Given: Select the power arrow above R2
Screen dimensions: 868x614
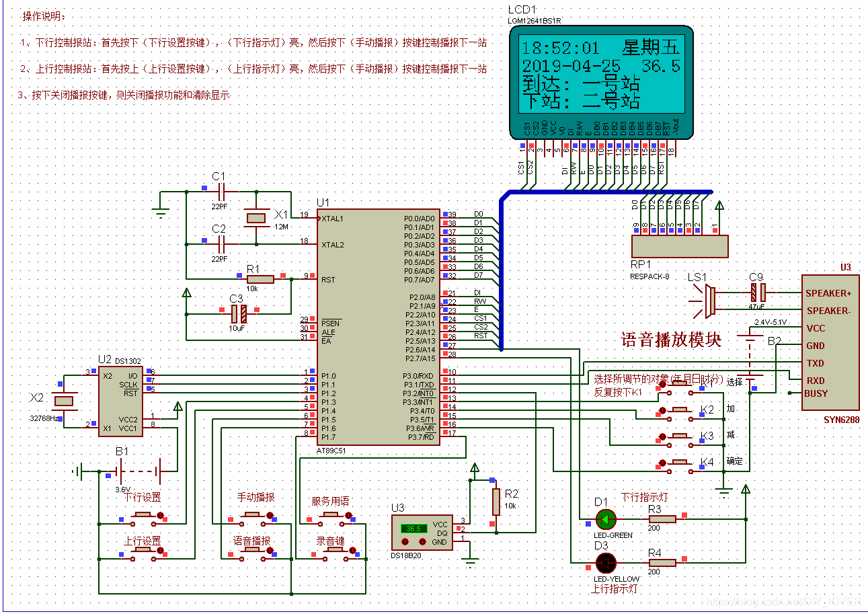Looking at the screenshot, I should click(x=474, y=468).
